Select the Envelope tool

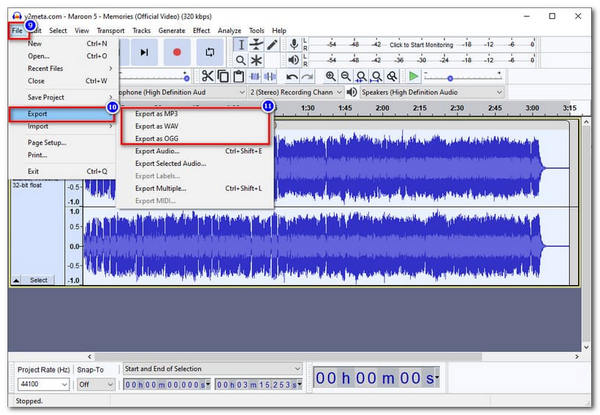click(256, 45)
